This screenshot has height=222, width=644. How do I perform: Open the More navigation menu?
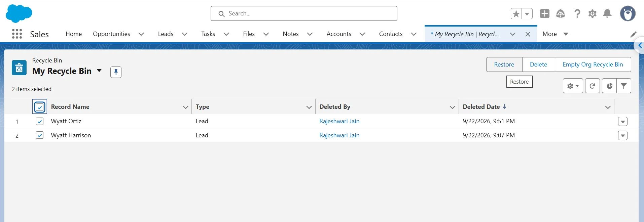(x=555, y=34)
